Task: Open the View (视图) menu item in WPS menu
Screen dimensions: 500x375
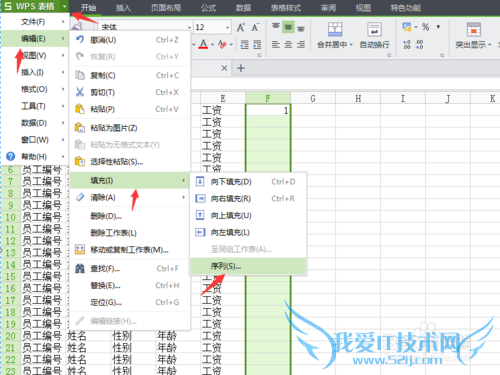Action: tap(35, 55)
